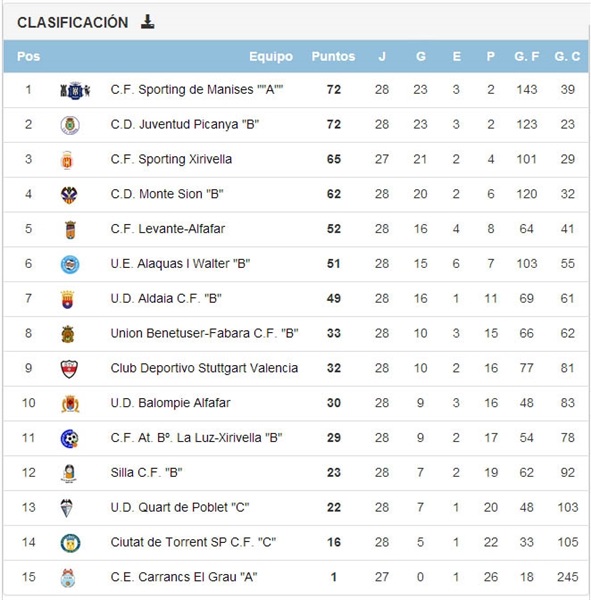Click the Equipo column header
The height and width of the screenshot is (600, 591).
[271, 56]
